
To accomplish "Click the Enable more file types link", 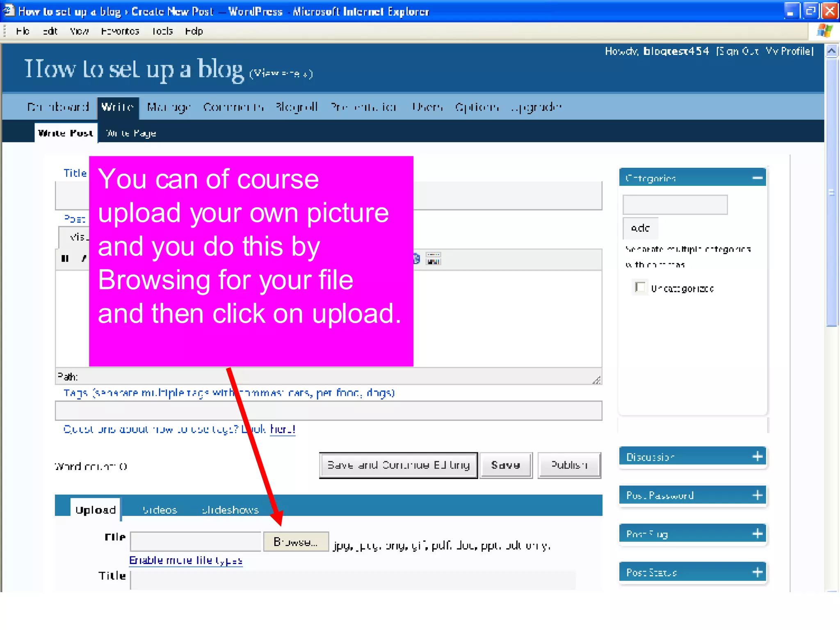I will click(186, 560).
